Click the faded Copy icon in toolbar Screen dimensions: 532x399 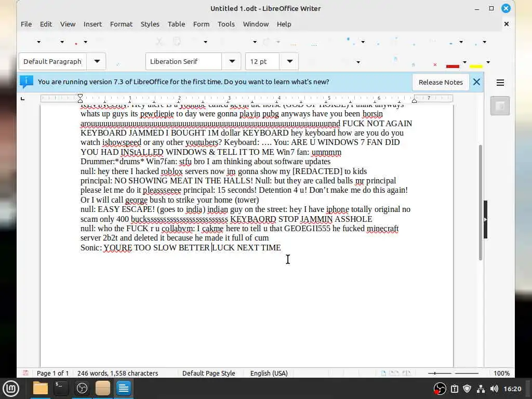[x=177, y=42]
